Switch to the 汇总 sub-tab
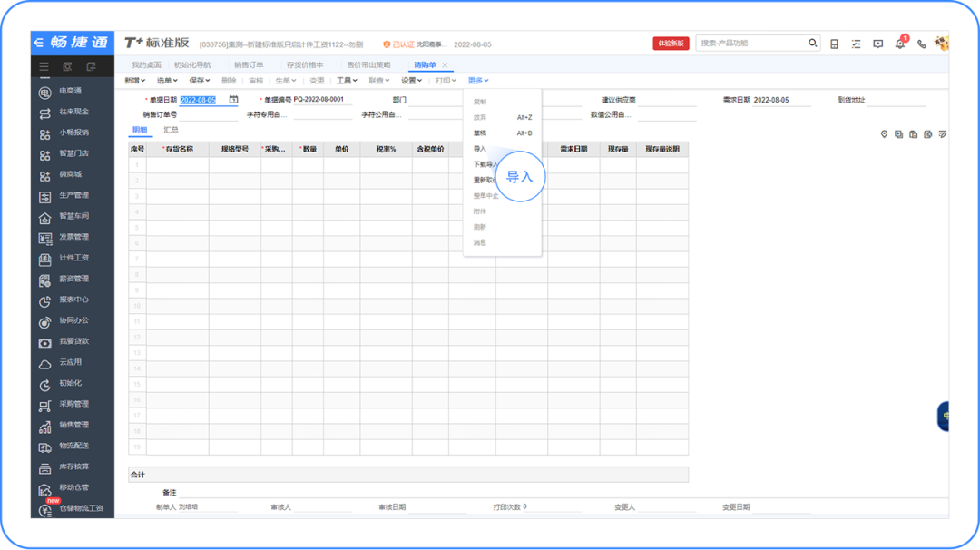980x550 pixels. click(x=171, y=130)
